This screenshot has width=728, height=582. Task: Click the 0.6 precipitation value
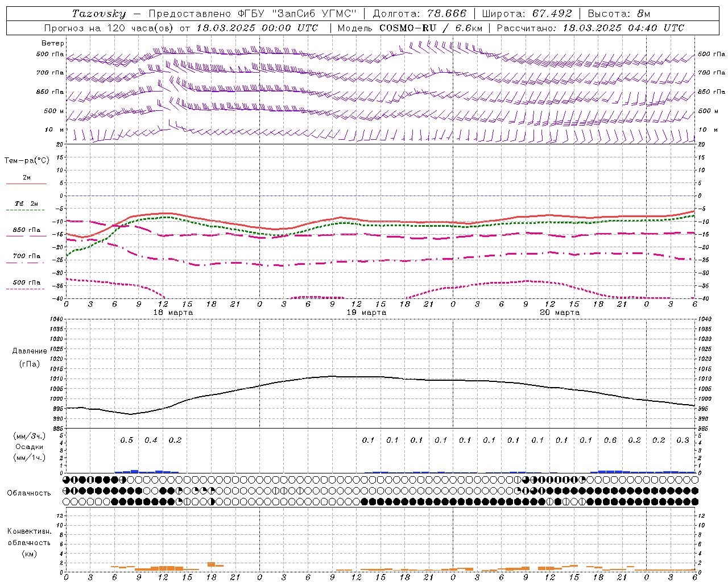[610, 440]
